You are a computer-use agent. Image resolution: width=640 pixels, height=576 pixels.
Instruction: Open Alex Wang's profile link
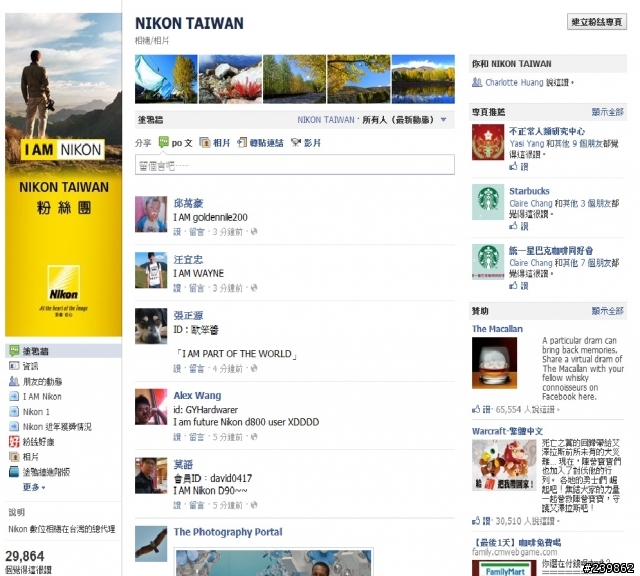pos(197,395)
